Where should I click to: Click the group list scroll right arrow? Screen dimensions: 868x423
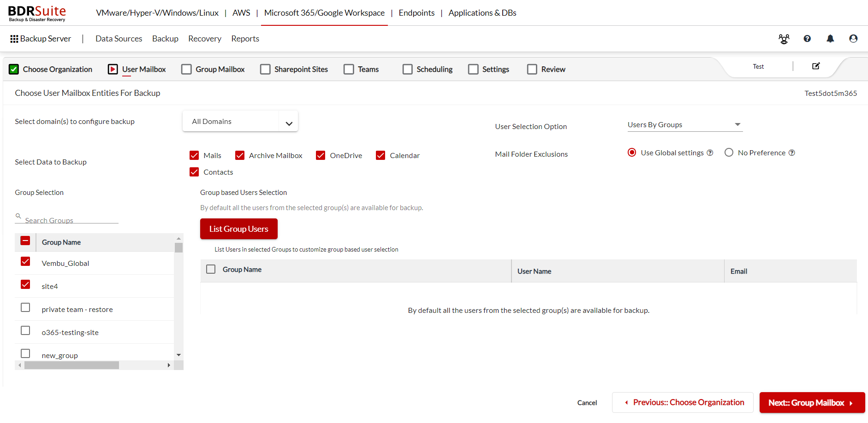coord(169,365)
